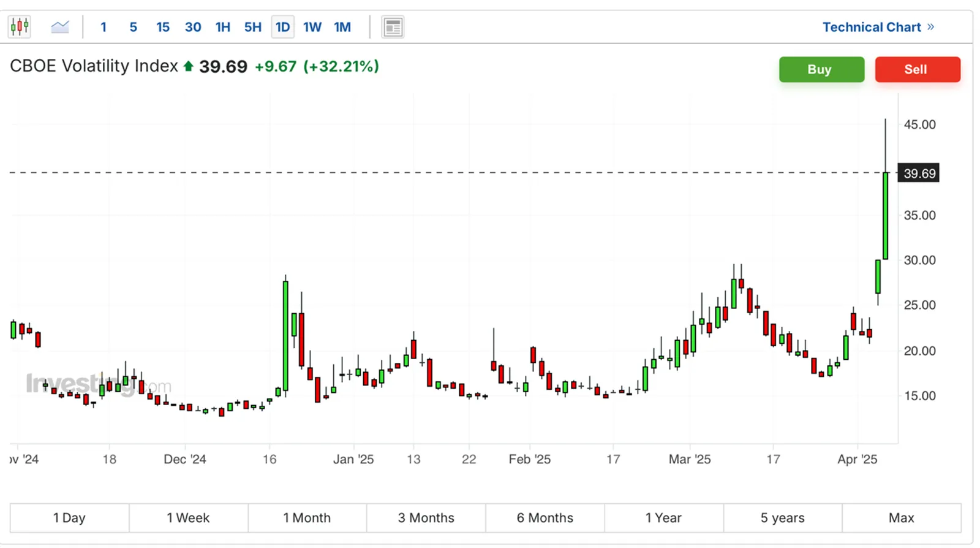
Task: Set the range to 6 Months
Action: (545, 518)
